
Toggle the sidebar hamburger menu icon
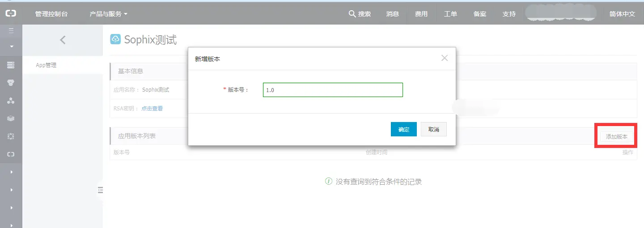pyautogui.click(x=11, y=31)
